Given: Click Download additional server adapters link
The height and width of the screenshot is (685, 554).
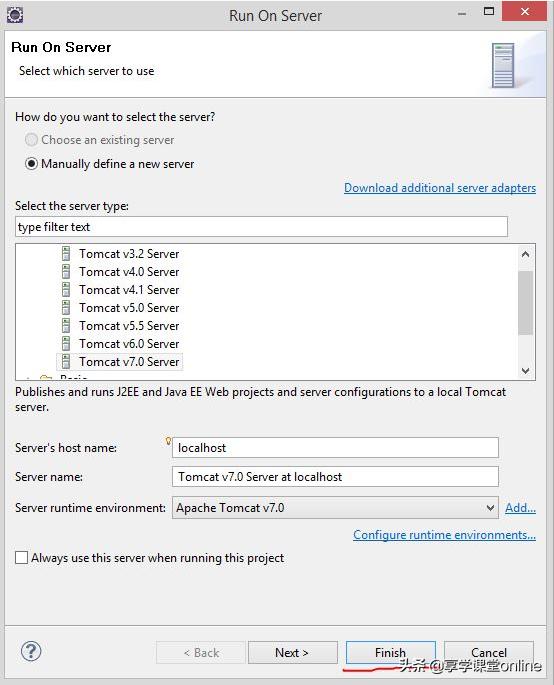Looking at the screenshot, I should [440, 188].
